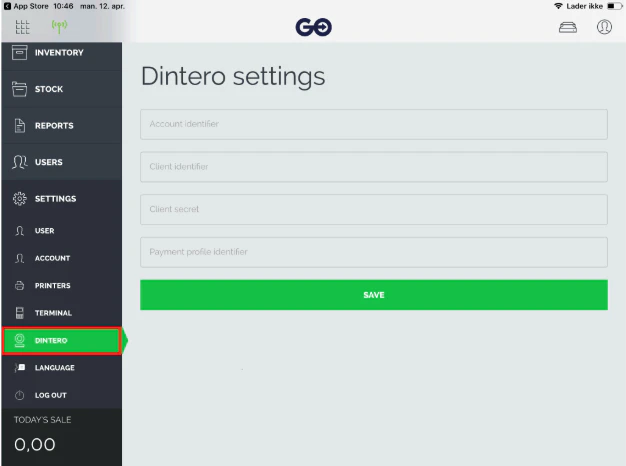
Task: Focus the Payment profile identifier field
Action: [x=374, y=252]
